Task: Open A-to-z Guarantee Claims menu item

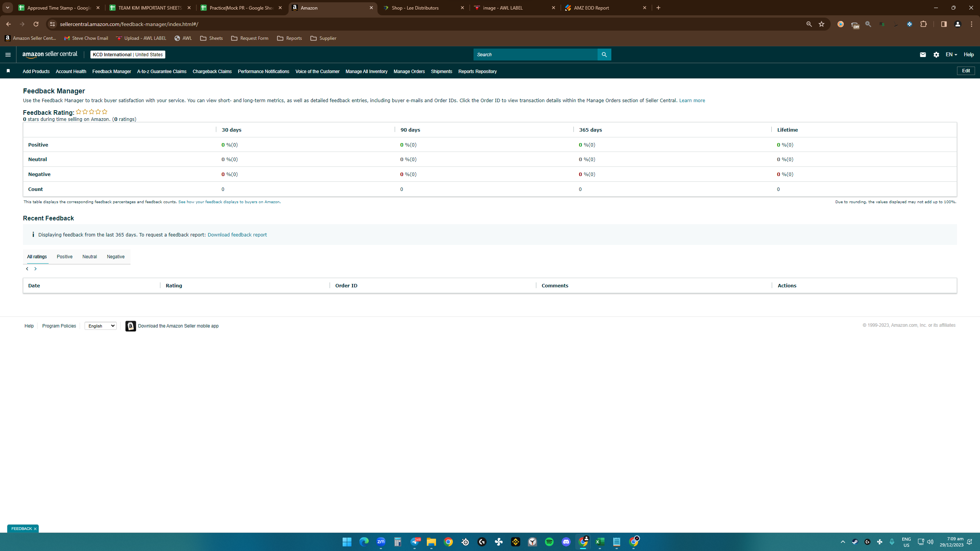Action: (162, 72)
